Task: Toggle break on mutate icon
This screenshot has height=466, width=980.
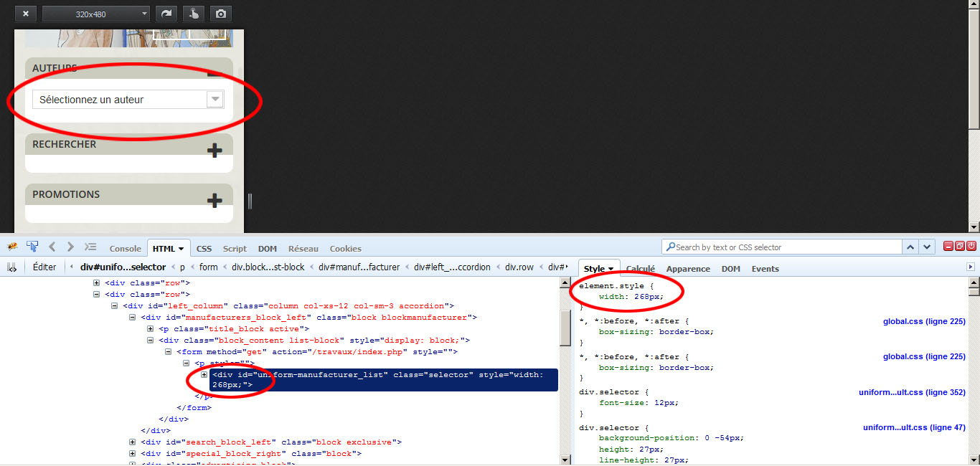Action: tap(12, 267)
